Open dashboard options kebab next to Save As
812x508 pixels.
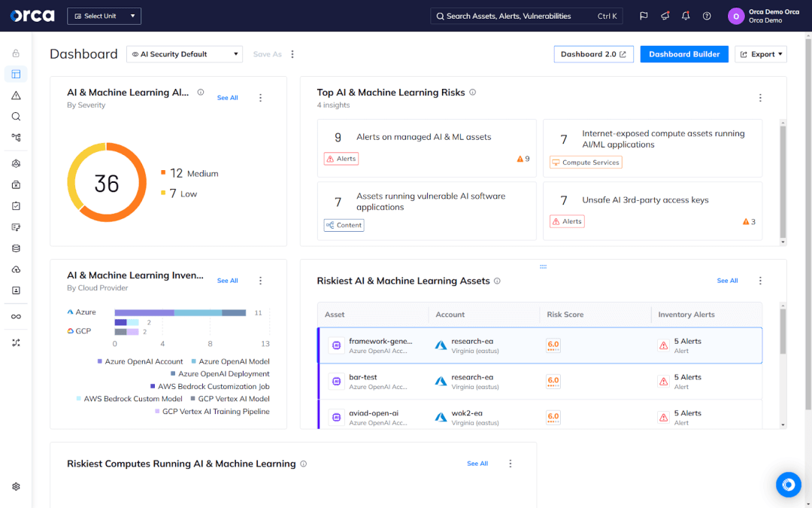292,54
